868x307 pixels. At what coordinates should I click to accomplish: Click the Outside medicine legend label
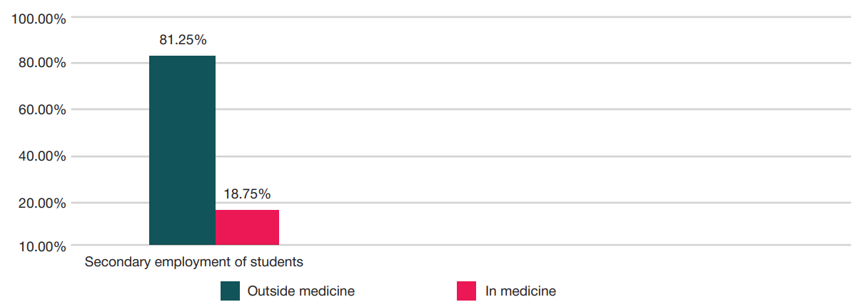pyautogui.click(x=301, y=291)
